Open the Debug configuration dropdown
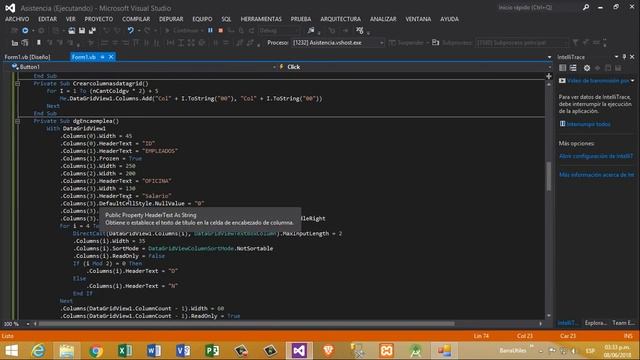This screenshot has height=360, width=640. (x=297, y=31)
